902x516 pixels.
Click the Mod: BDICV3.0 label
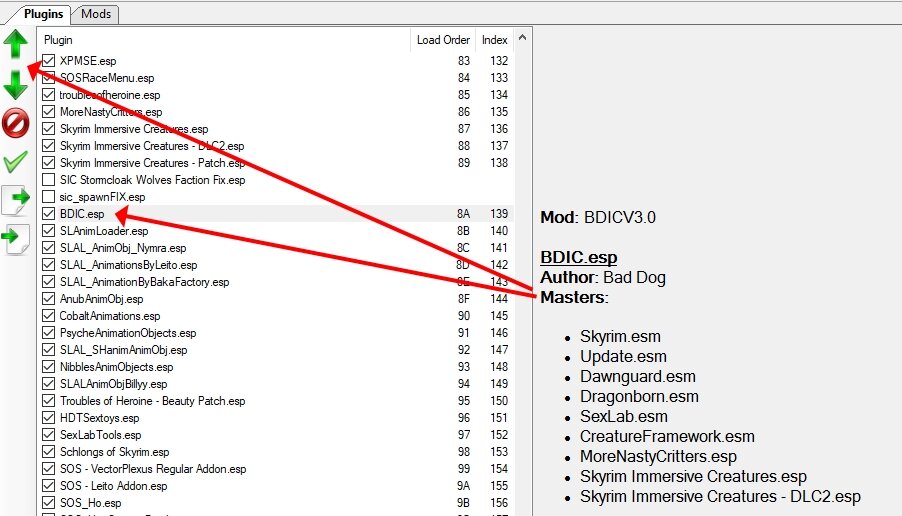(598, 217)
